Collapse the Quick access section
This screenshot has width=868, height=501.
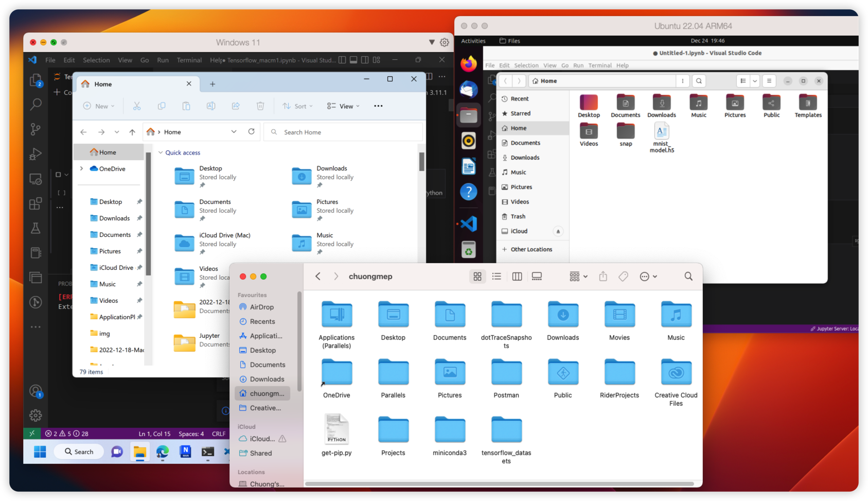tap(161, 153)
